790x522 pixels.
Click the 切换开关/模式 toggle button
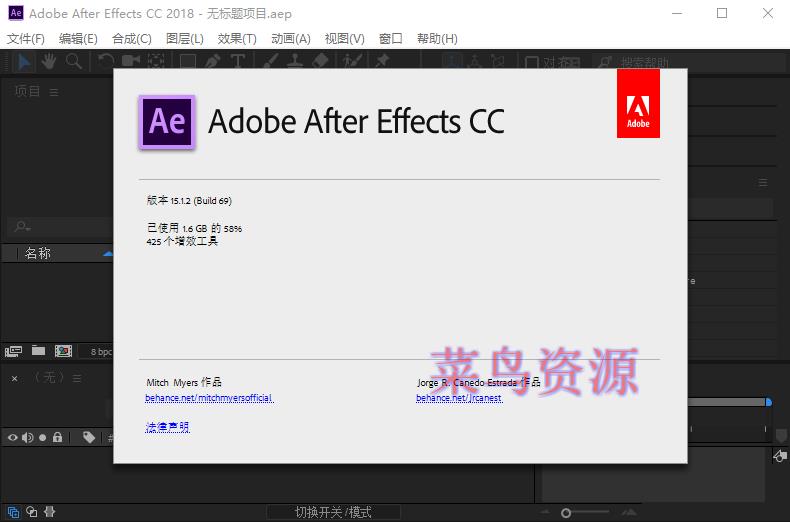[333, 512]
